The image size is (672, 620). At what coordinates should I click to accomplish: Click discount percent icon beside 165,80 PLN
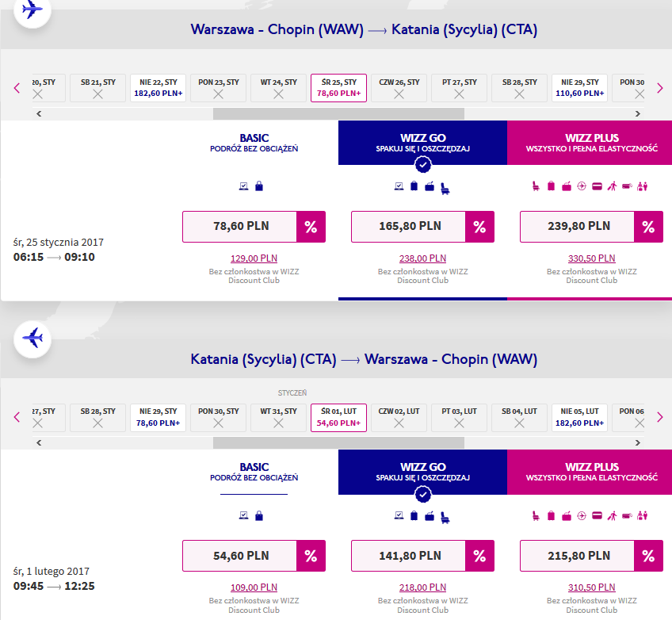pos(479,227)
